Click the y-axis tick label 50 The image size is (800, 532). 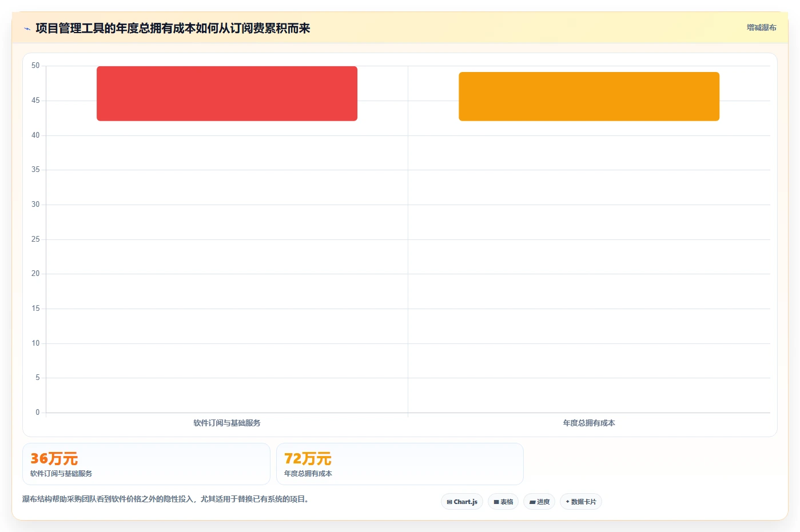coord(35,66)
